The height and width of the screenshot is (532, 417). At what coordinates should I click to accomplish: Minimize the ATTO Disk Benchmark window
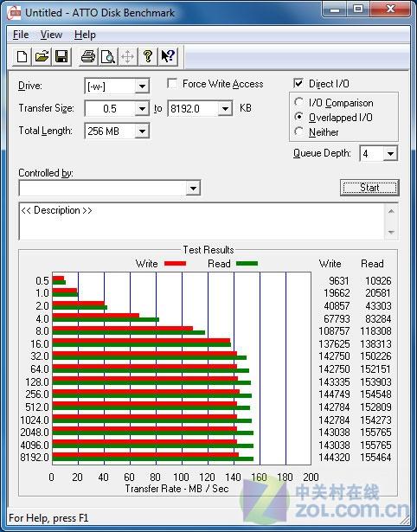pyautogui.click(x=335, y=10)
